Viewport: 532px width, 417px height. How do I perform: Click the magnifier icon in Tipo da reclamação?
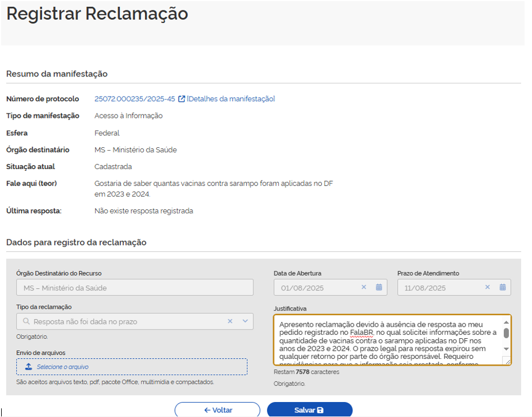(x=26, y=322)
